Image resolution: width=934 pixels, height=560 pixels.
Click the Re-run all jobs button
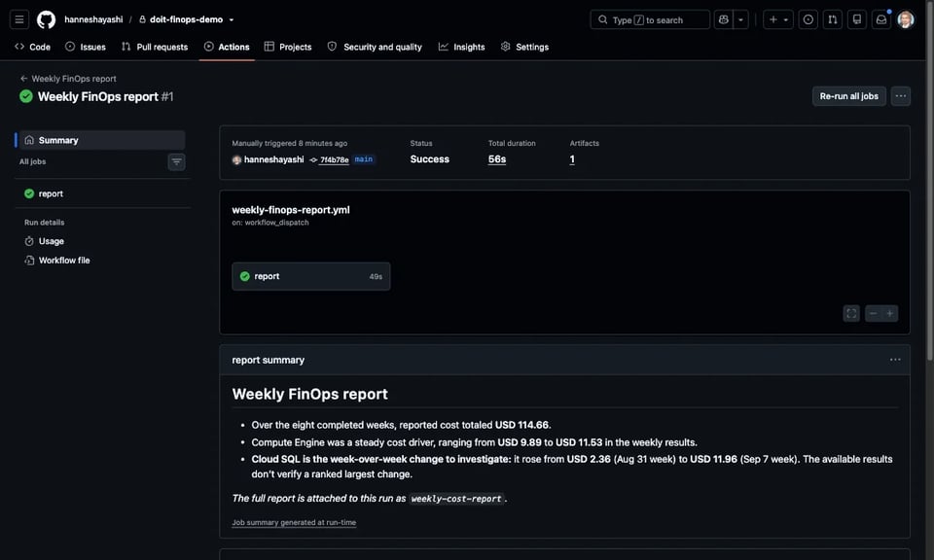click(x=848, y=96)
